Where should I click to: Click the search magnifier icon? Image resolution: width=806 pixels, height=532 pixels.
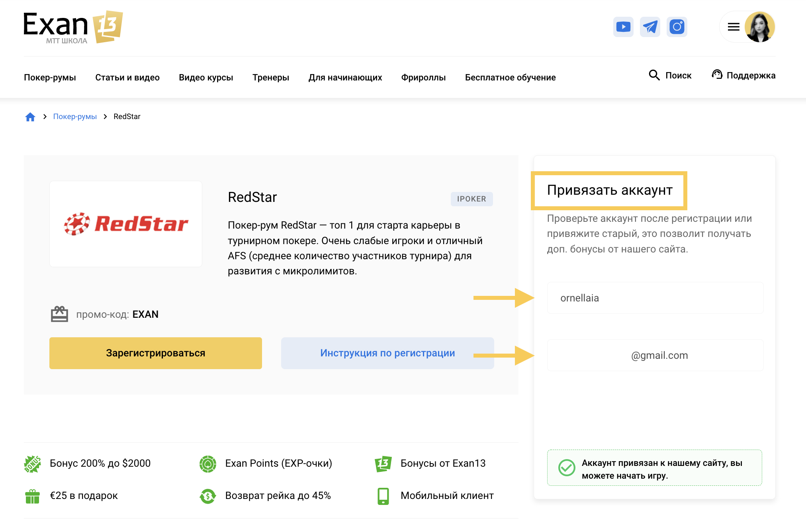tap(654, 75)
